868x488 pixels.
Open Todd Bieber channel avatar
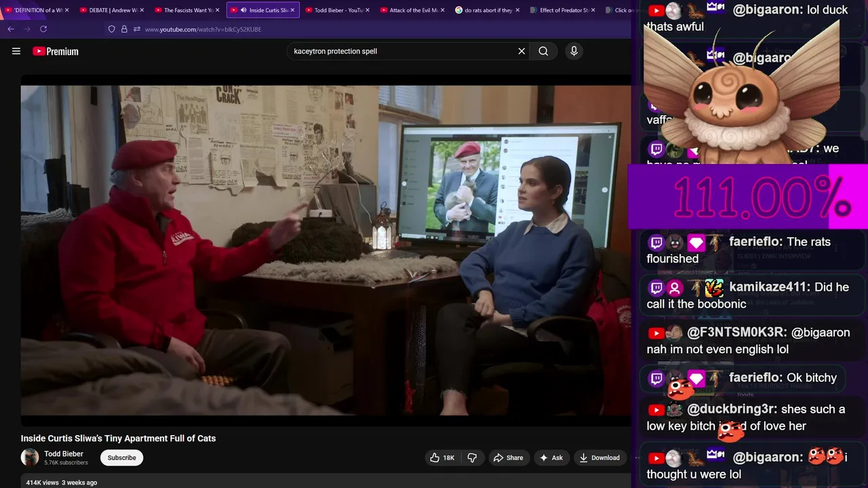click(30, 457)
